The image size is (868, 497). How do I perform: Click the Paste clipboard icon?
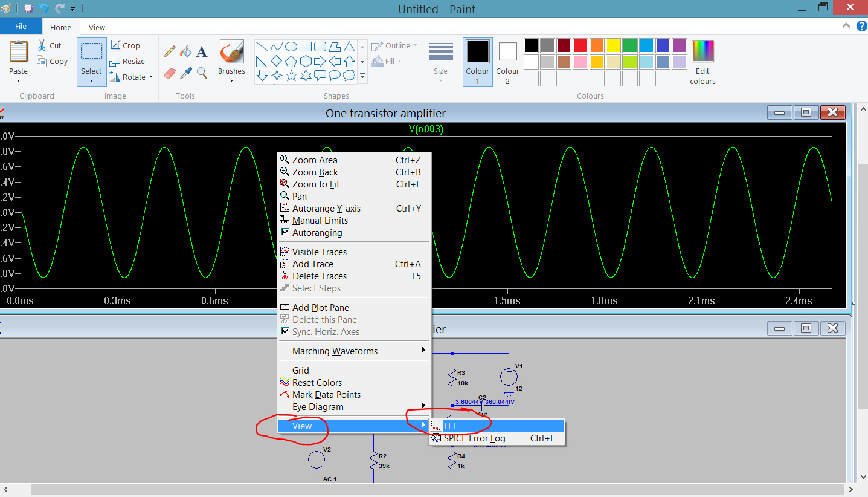click(18, 51)
